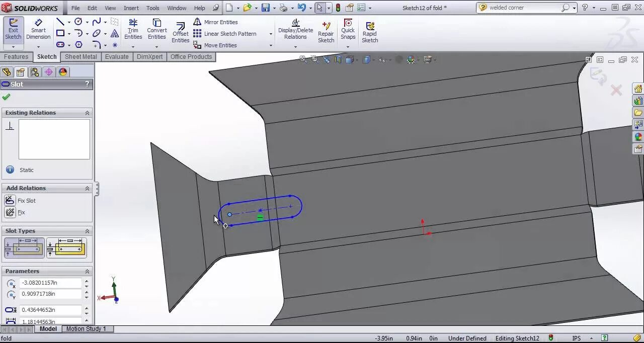644x343 pixels.
Task: Select the Ellipse sketch tool
Action: coord(97,33)
